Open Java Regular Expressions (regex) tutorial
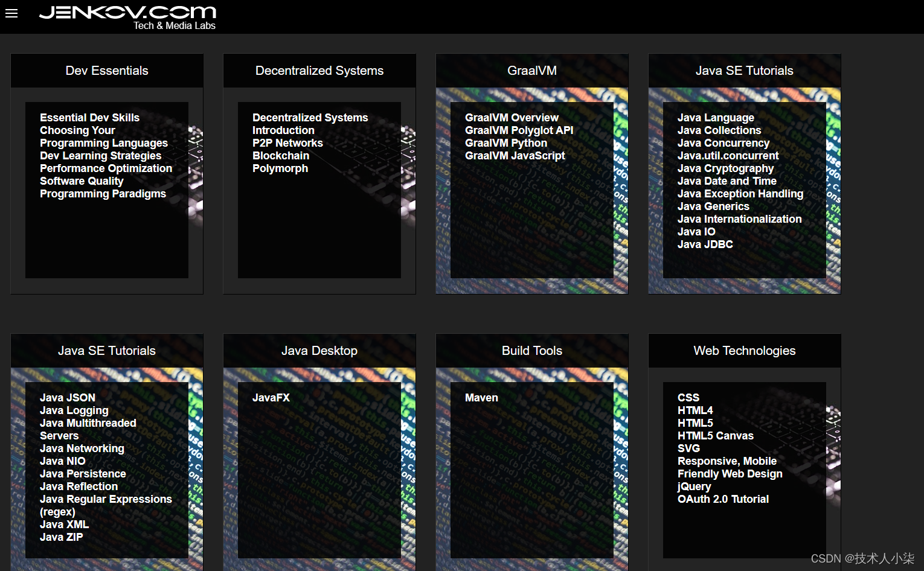This screenshot has height=571, width=924. point(106,505)
